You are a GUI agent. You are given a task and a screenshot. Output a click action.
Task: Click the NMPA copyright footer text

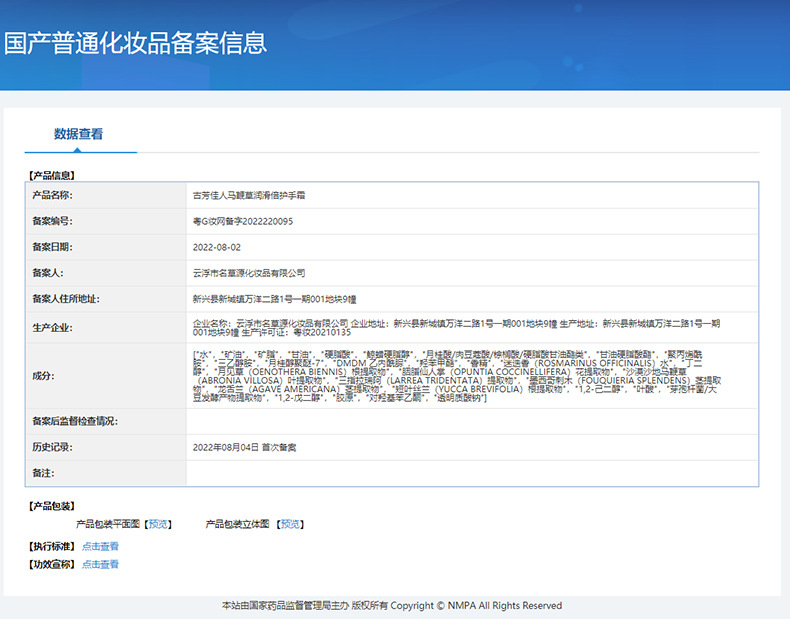point(392,606)
